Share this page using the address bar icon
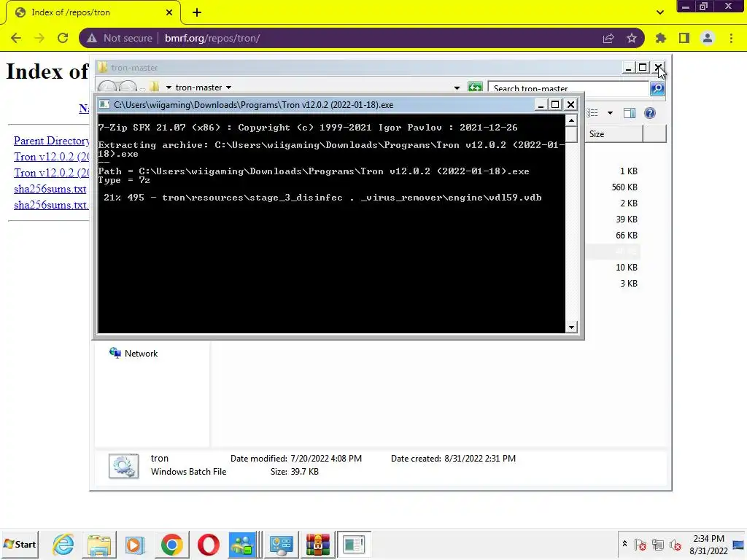The image size is (747, 560). (x=608, y=38)
